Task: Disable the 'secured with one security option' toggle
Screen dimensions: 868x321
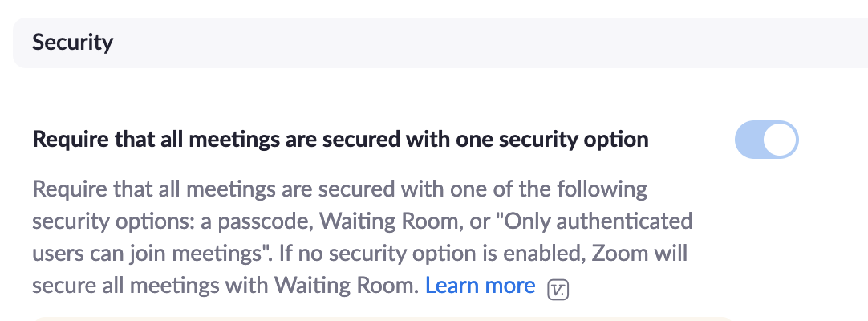Action: tap(766, 140)
